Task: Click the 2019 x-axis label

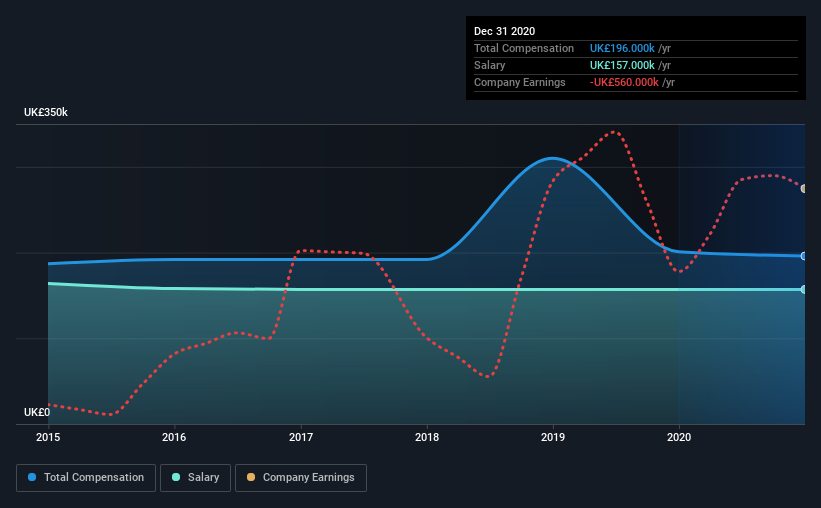Action: pyautogui.click(x=553, y=437)
